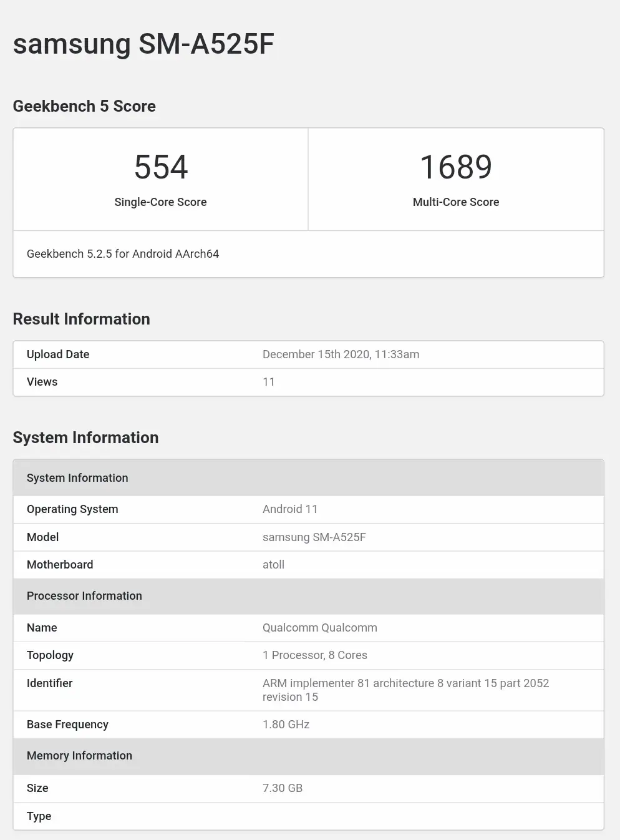Select the '1.80 GHz' value
The width and height of the screenshot is (620, 840).
[286, 725]
